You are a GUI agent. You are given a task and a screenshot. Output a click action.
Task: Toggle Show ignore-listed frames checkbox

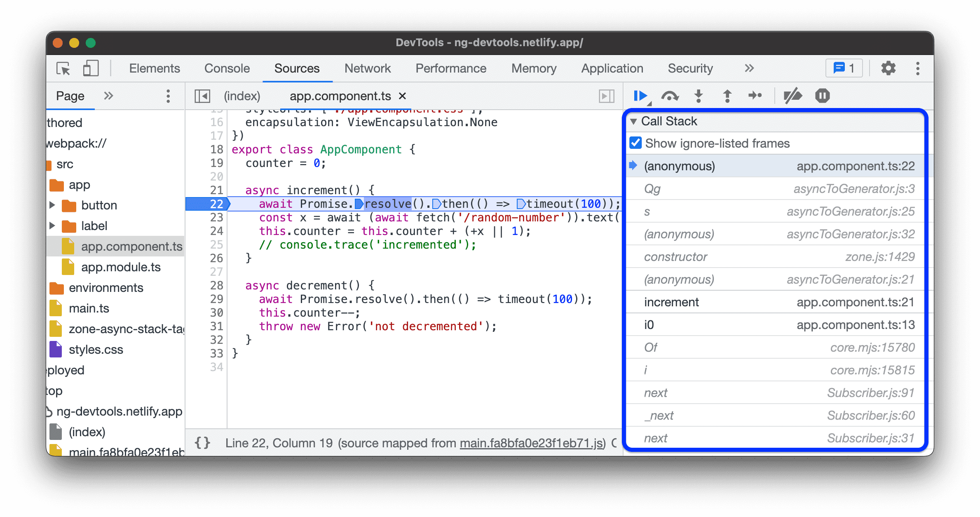[639, 143]
